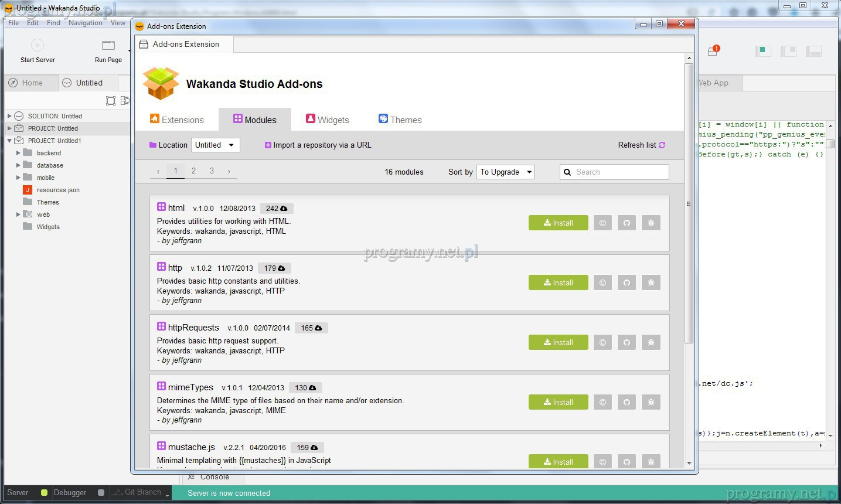Expand the backend folder in project tree
Image resolution: width=841 pixels, height=504 pixels.
pos(18,153)
